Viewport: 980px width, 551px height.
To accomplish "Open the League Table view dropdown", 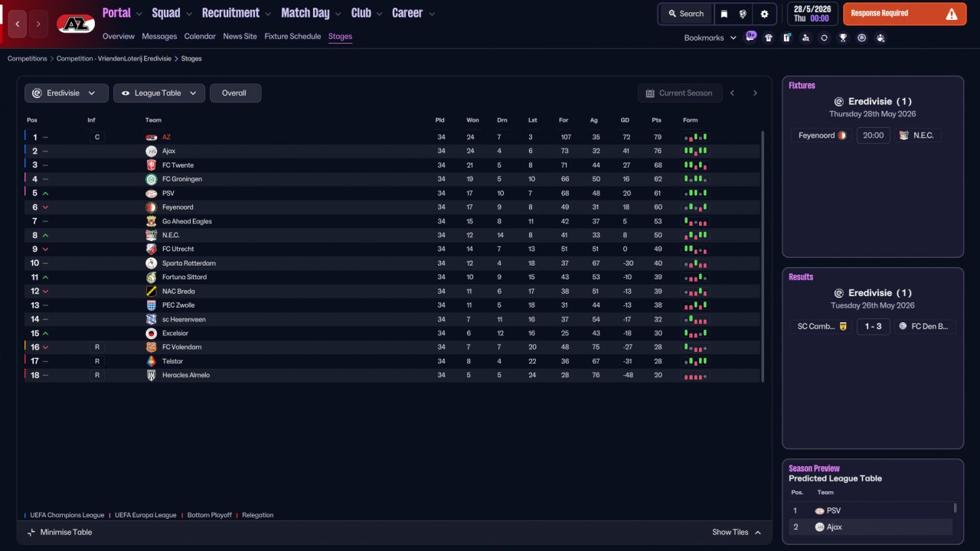I will tap(159, 93).
